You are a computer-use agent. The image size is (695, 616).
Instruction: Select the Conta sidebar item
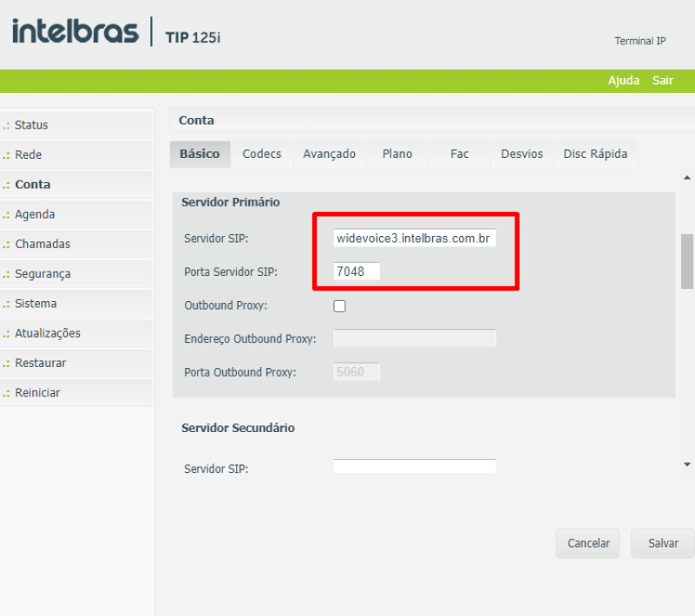click(76, 184)
